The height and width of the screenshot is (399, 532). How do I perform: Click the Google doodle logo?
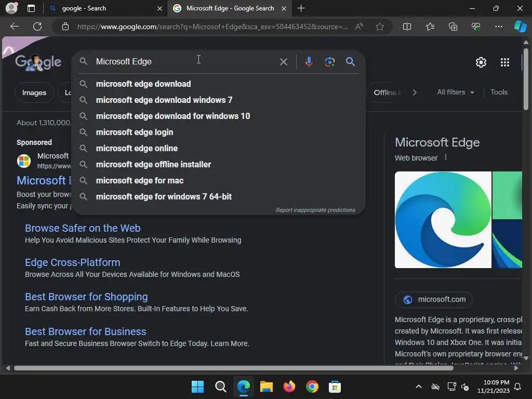tap(38, 62)
